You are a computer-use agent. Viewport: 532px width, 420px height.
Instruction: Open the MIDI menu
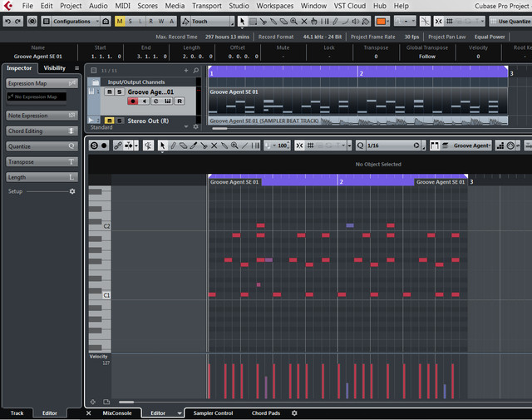122,6
